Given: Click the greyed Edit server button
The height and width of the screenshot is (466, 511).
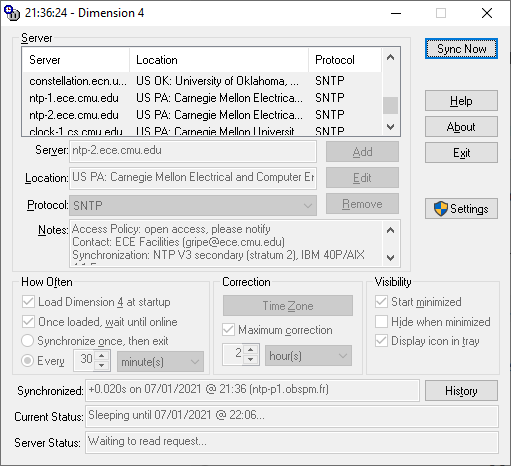Looking at the screenshot, I should [362, 178].
